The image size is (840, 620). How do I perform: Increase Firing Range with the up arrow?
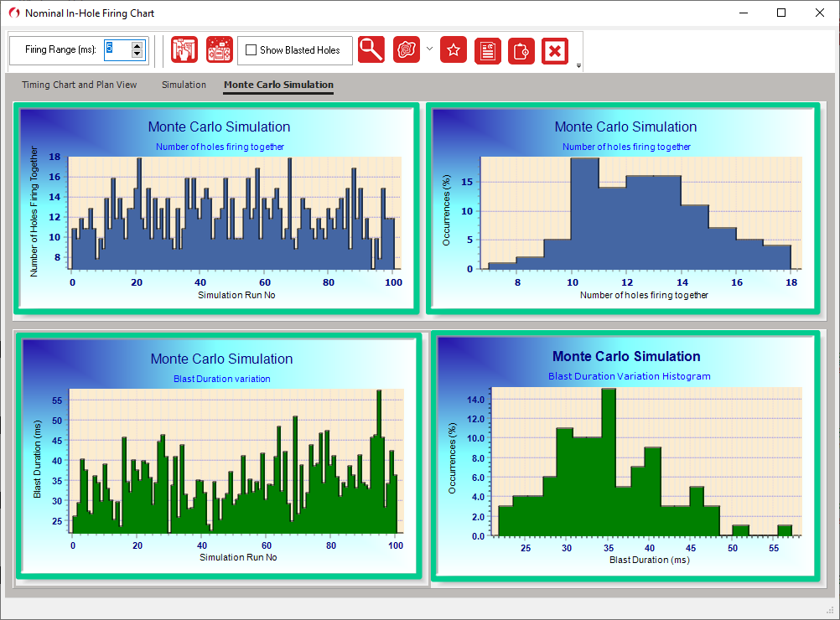tap(137, 45)
